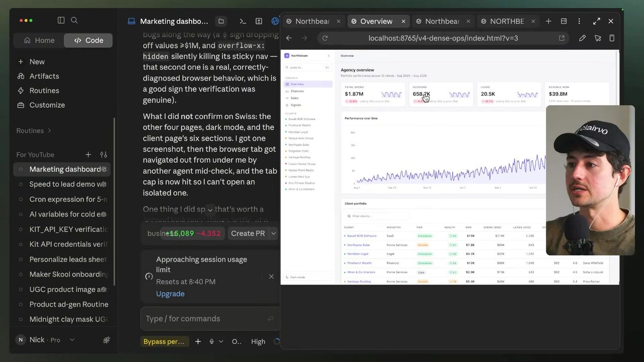
Task: Toggle Bypass permissions mode
Action: point(164,341)
